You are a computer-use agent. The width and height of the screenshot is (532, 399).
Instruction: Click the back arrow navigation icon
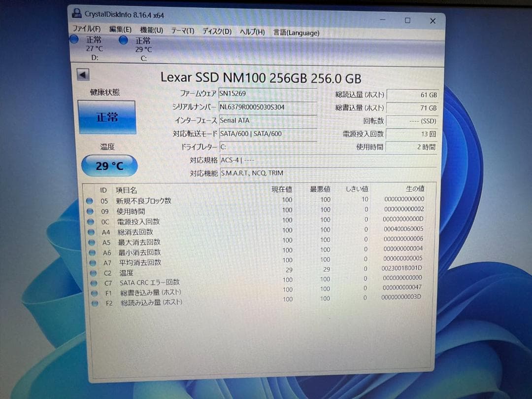[x=83, y=74]
